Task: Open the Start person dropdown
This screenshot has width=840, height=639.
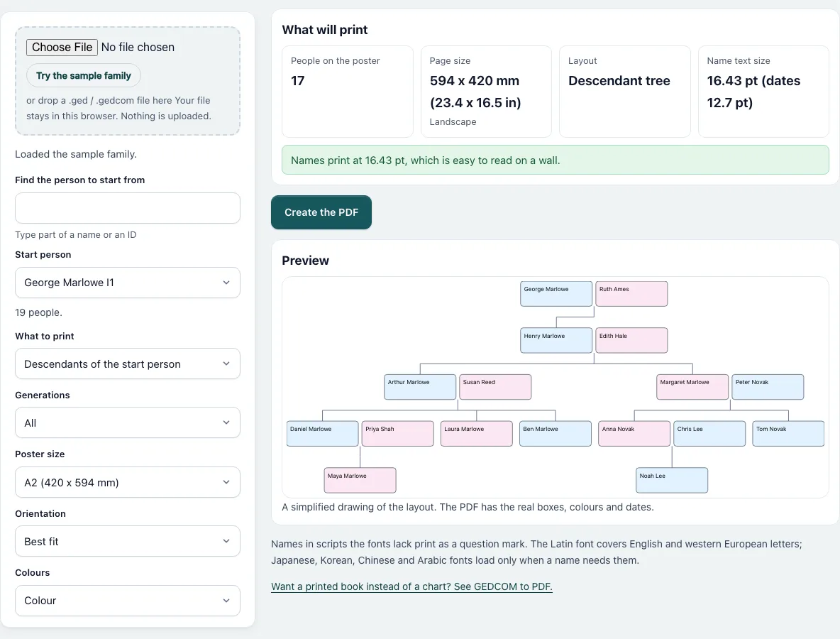Action: pos(128,283)
